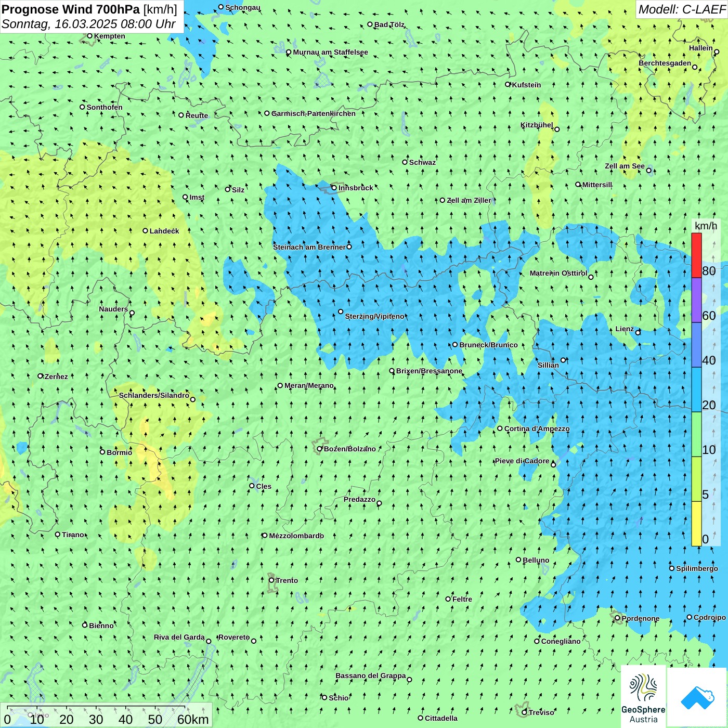Click the Berchtesgaden label

tap(665, 63)
